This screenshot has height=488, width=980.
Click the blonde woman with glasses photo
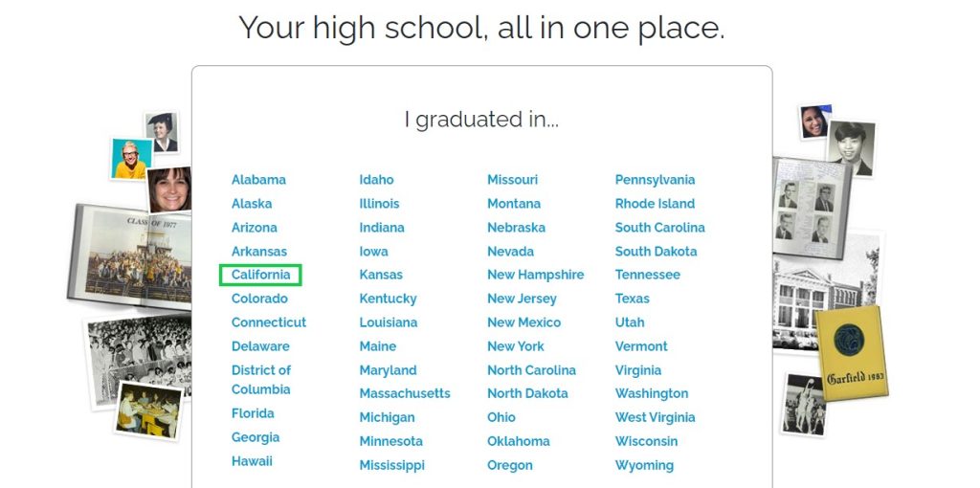tap(131, 159)
